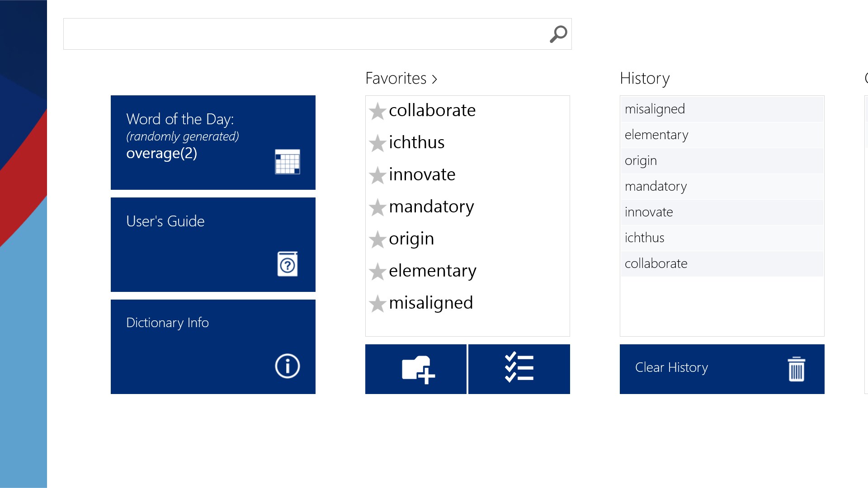The width and height of the screenshot is (868, 488).
Task: Click the Dictionary Info circle icon
Action: click(287, 366)
